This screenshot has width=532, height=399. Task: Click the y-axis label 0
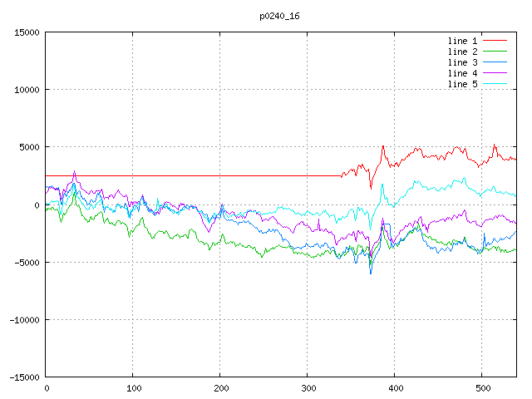pos(37,205)
